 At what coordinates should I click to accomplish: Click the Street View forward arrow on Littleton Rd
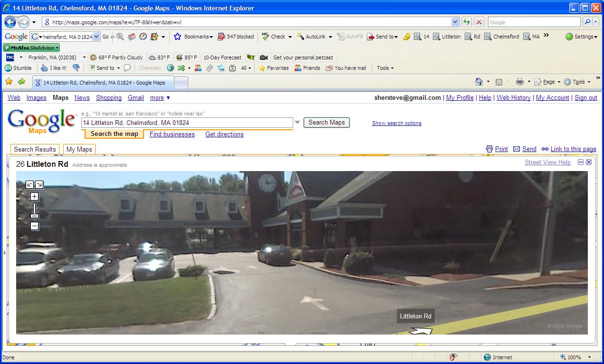pyautogui.click(x=421, y=331)
